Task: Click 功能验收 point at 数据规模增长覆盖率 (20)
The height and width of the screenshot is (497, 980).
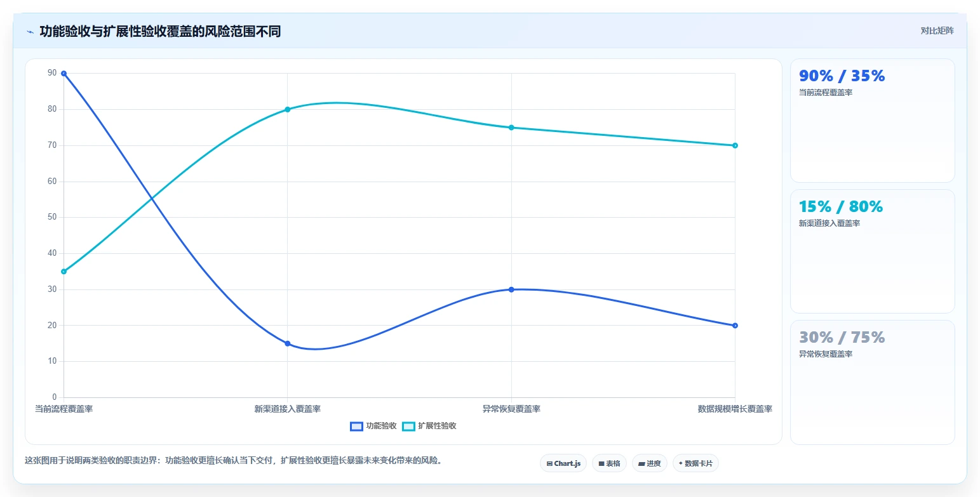Action: click(x=735, y=326)
